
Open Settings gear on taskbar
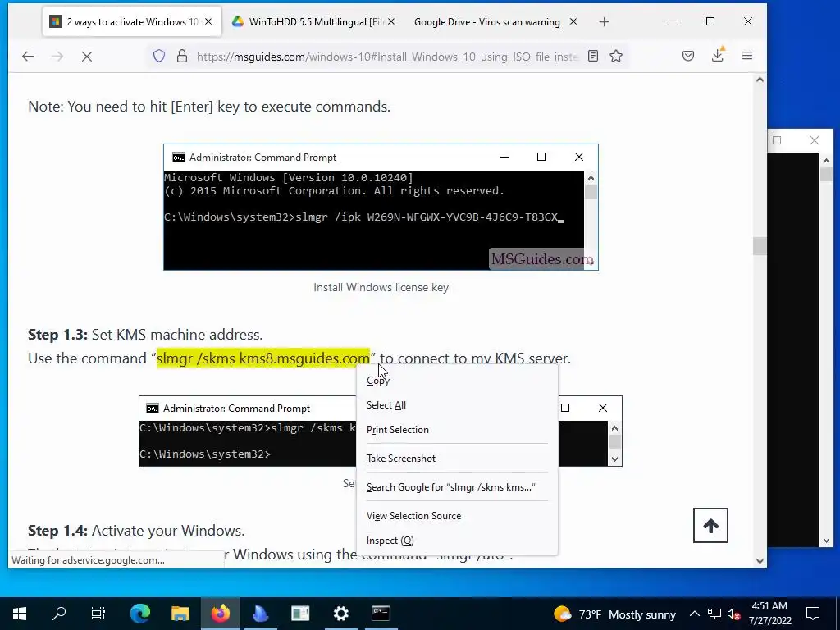(x=341, y=614)
